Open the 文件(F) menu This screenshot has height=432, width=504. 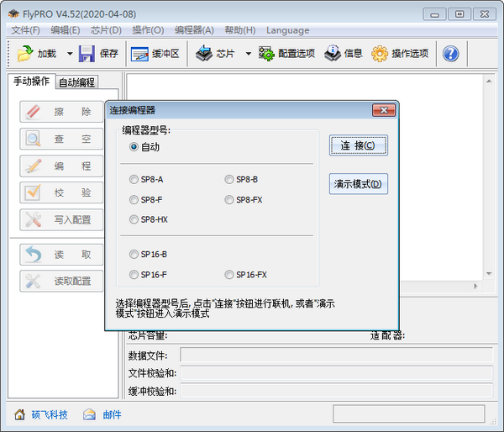click(25, 30)
